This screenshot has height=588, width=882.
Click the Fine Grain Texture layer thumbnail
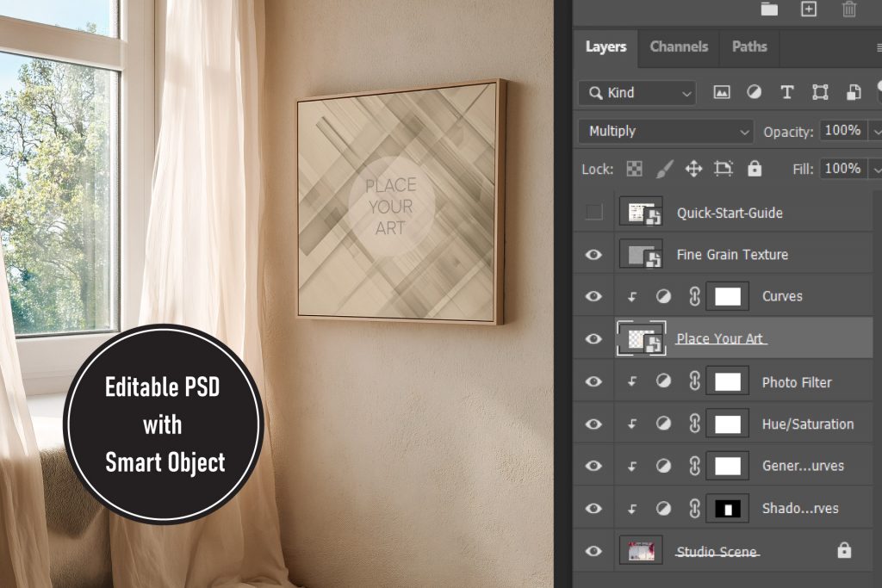point(641,255)
